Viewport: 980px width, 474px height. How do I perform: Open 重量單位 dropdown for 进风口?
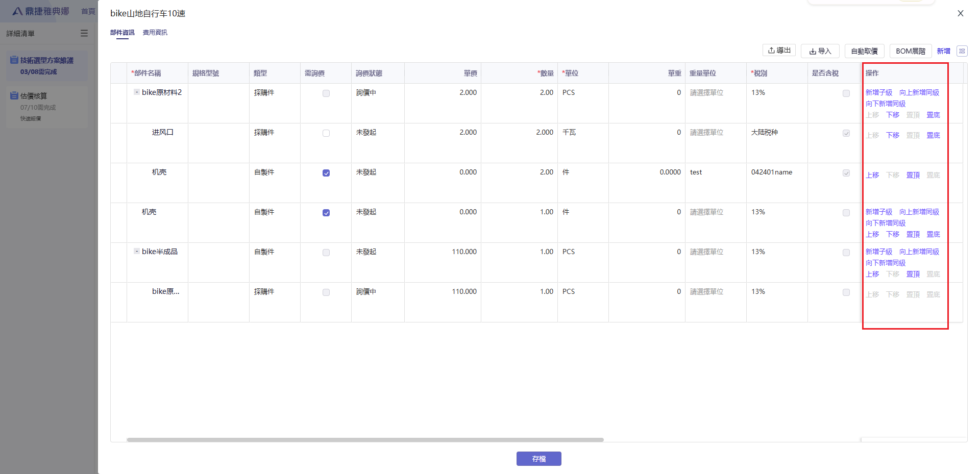tap(716, 133)
